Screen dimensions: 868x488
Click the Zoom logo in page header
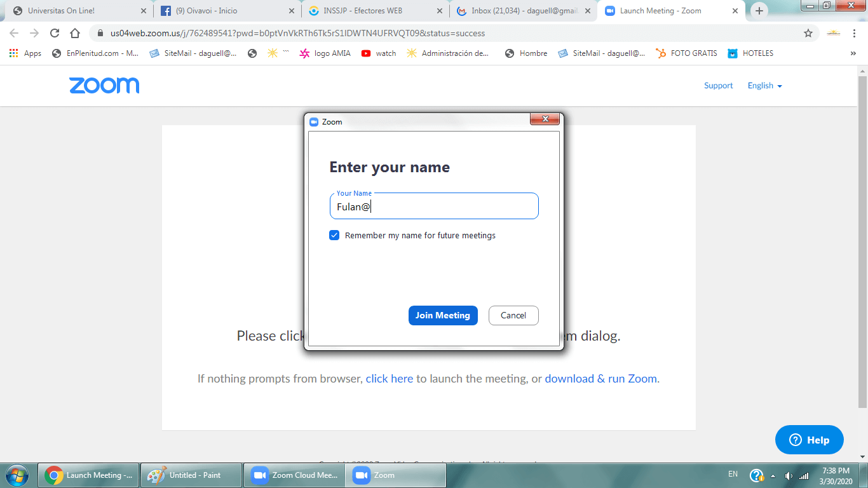tap(104, 86)
